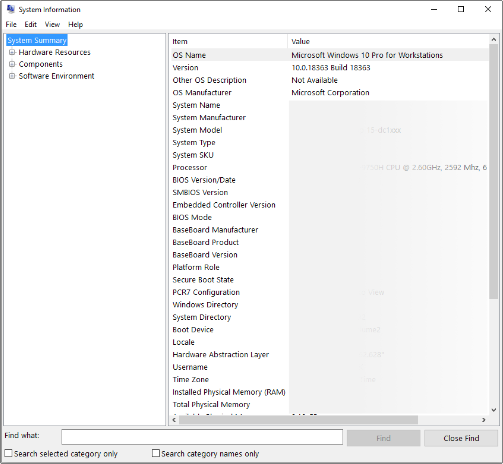Select the Version row

coord(330,68)
